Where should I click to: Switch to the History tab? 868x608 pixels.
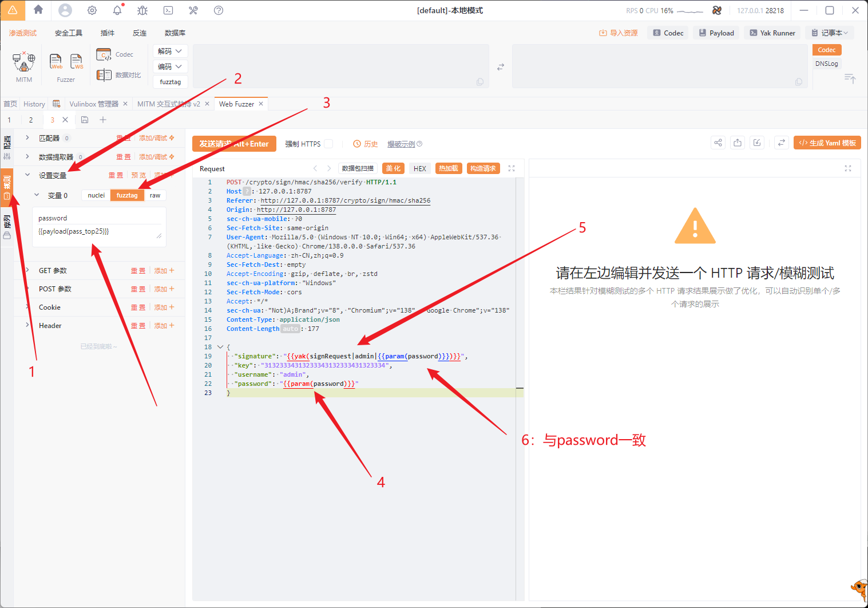[x=34, y=104]
